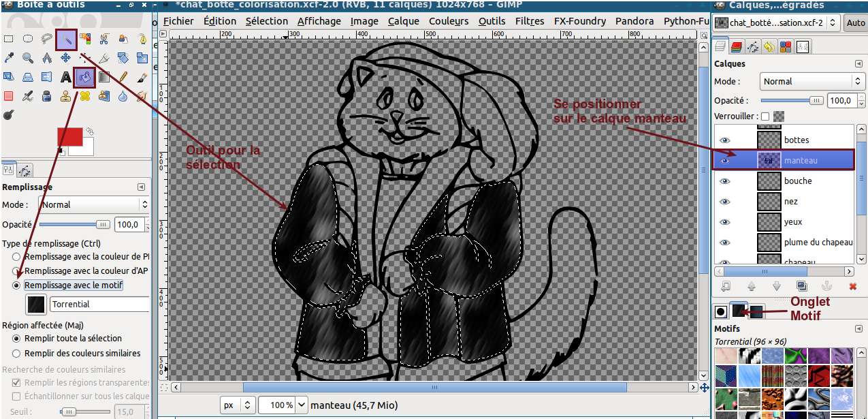Activate the Move tool
The height and width of the screenshot is (419, 868).
pos(66,58)
